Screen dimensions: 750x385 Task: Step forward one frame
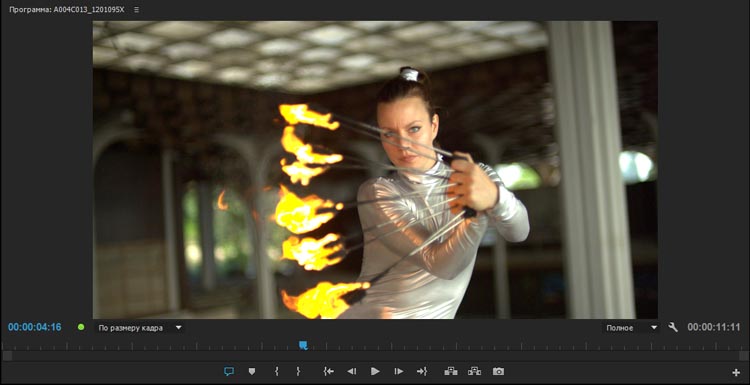[x=398, y=371]
